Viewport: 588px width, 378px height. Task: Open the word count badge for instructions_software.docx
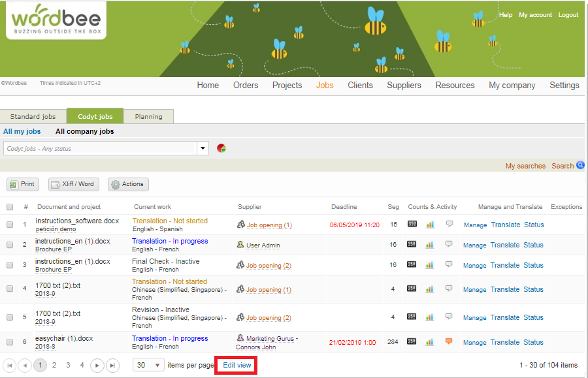tap(412, 225)
